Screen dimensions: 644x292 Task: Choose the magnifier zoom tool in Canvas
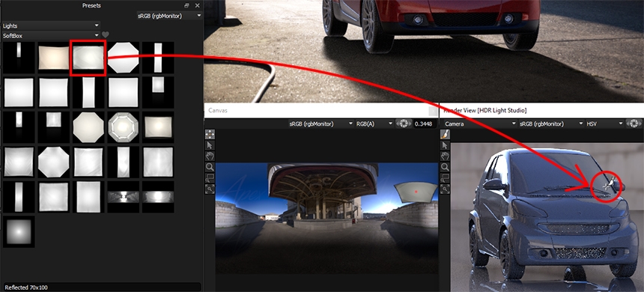click(x=210, y=167)
